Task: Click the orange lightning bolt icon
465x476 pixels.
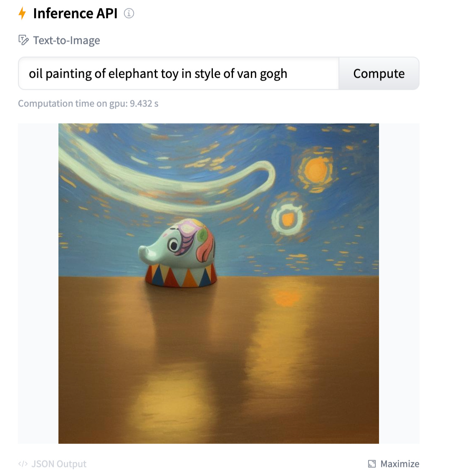Action: pyautogui.click(x=22, y=13)
